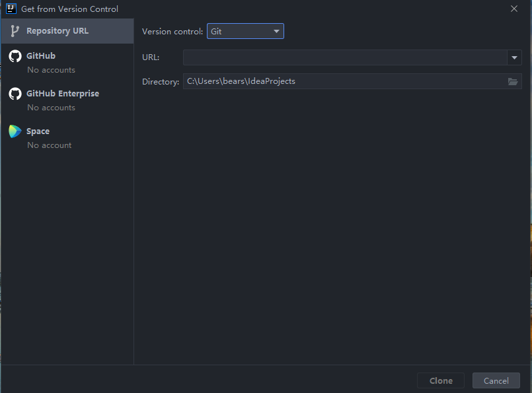The height and width of the screenshot is (393, 532).
Task: Click the 'Version control:' label
Action: [x=172, y=32]
